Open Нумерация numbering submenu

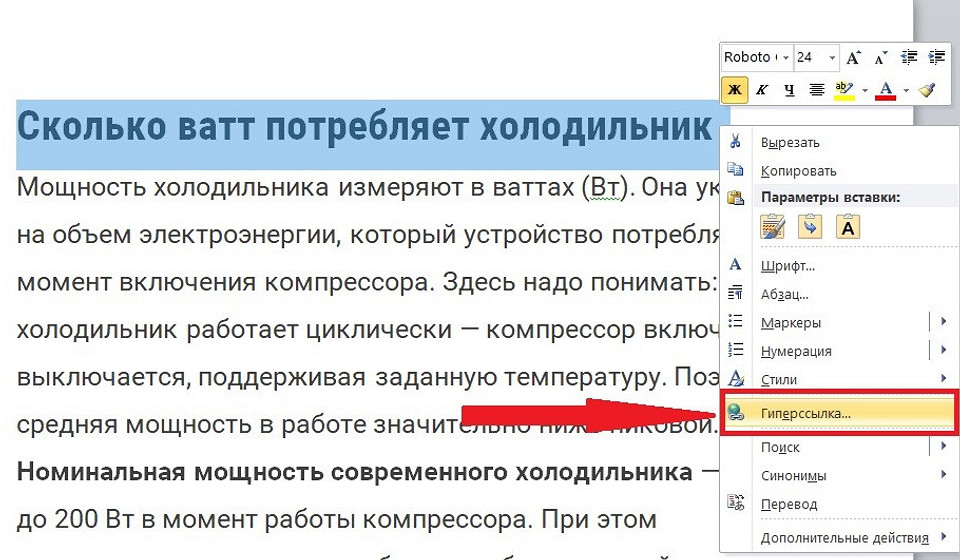click(x=796, y=351)
